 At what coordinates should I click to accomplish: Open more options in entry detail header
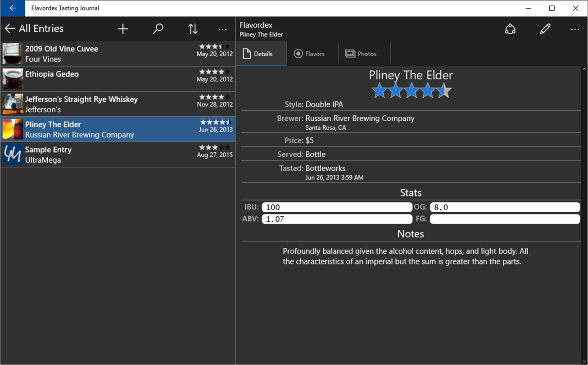[574, 29]
